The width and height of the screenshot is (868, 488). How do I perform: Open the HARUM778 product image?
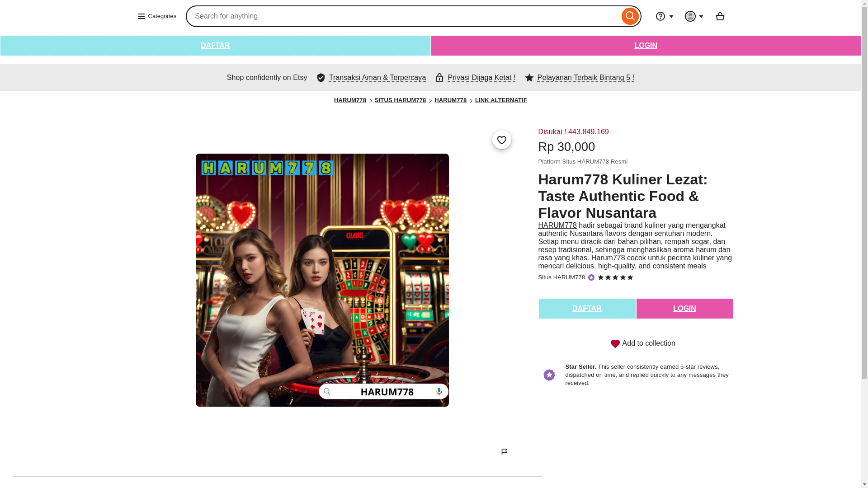[x=322, y=280]
